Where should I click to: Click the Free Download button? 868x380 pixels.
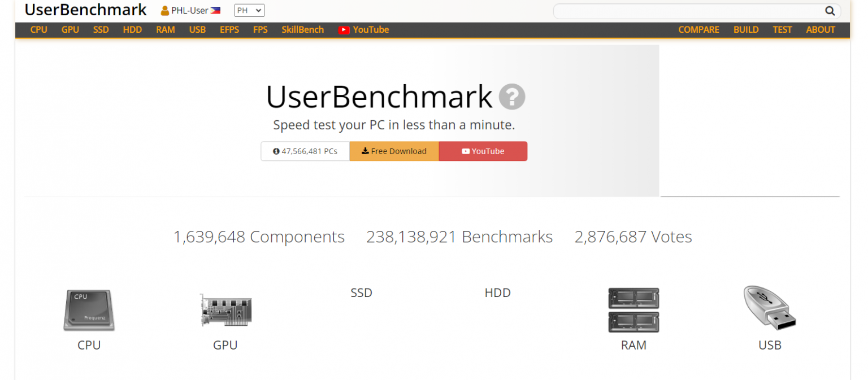[394, 151]
